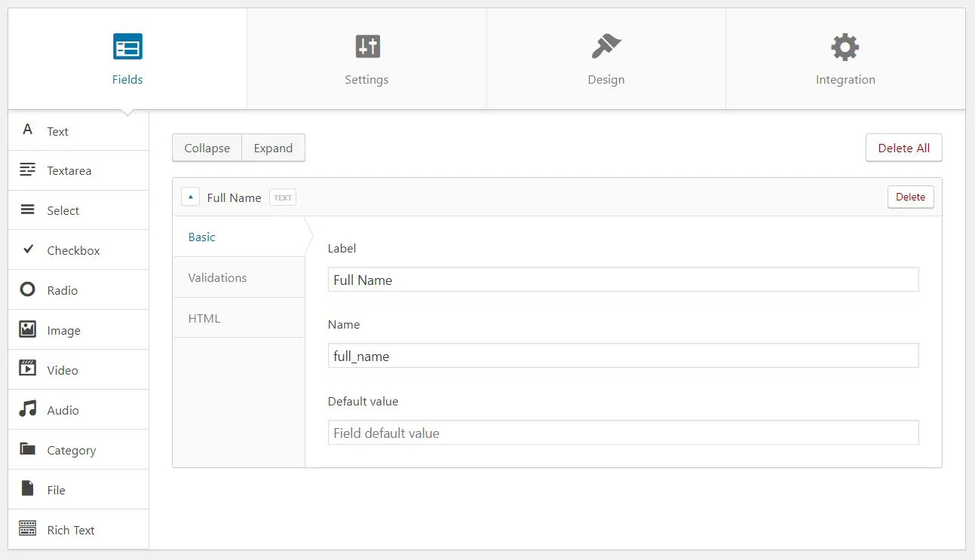
Task: Click the Image field icon
Action: [x=28, y=329]
